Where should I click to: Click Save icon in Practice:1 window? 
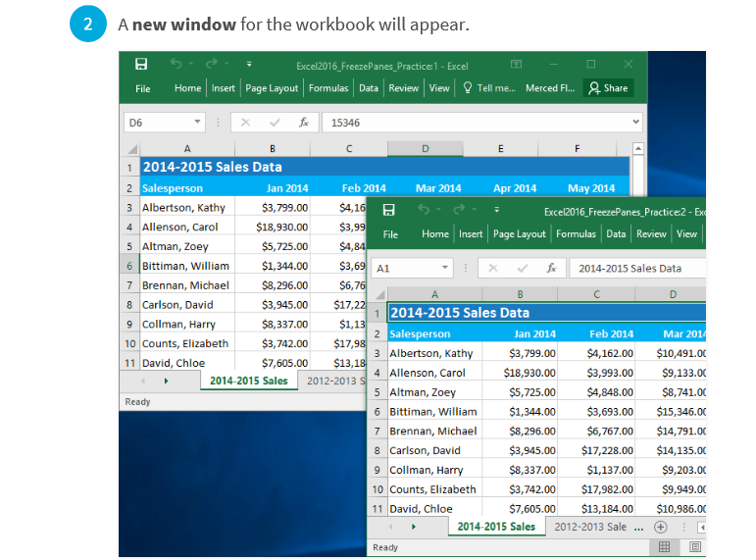(x=141, y=64)
